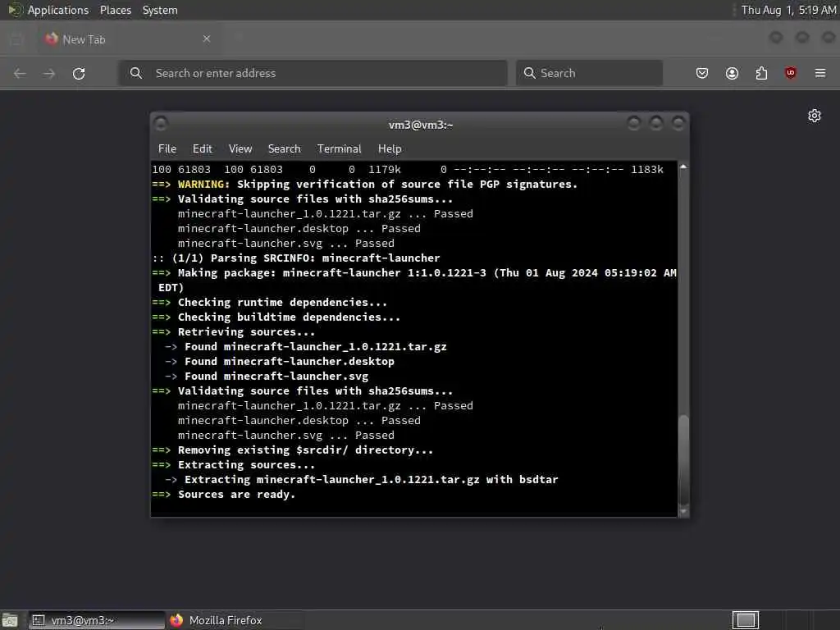Open terminal View menu
The image size is (840, 630).
pyautogui.click(x=240, y=149)
